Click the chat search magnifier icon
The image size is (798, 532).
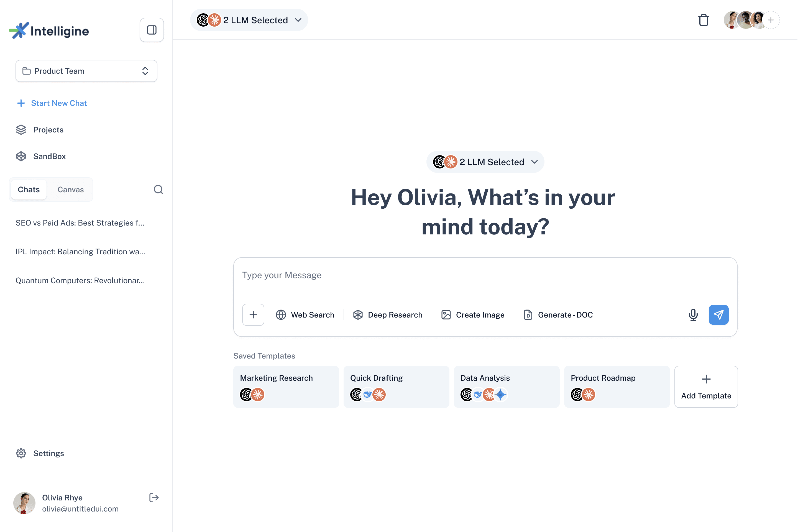coord(158,189)
